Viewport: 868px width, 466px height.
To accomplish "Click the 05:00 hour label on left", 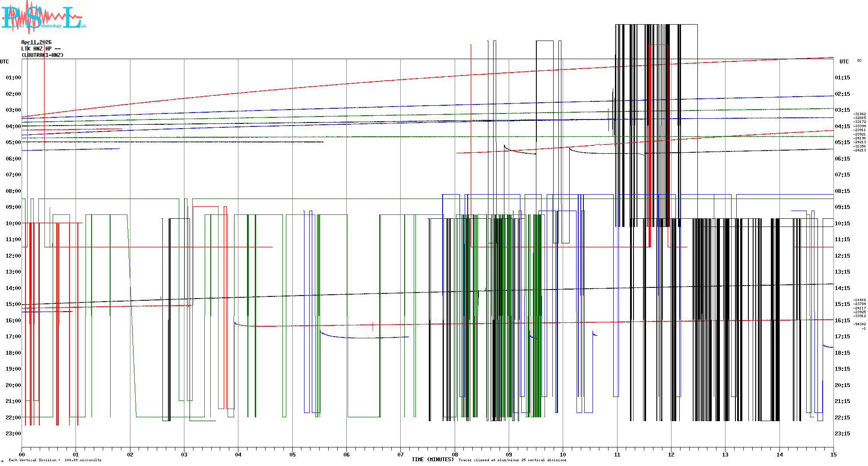I will pyautogui.click(x=13, y=142).
